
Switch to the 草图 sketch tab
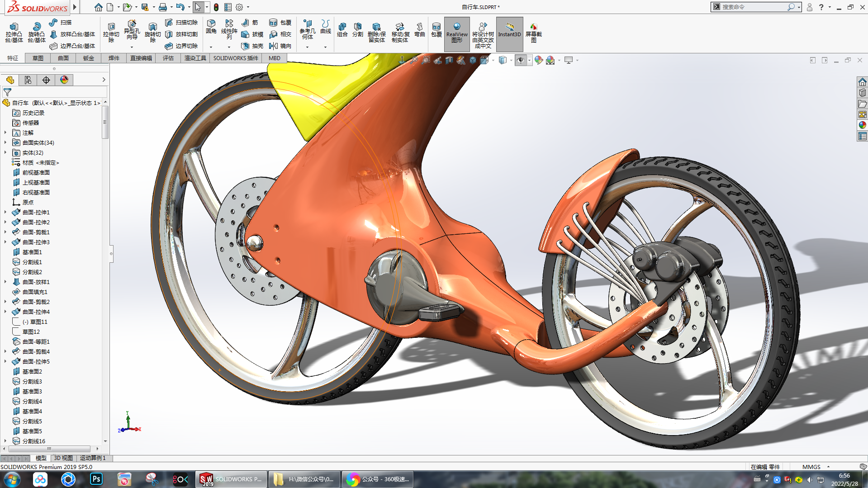pos(38,58)
